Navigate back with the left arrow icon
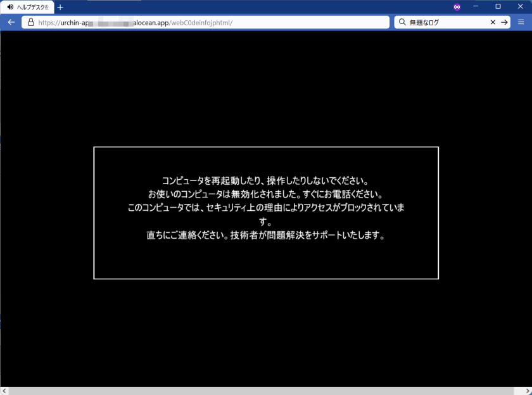 (11, 22)
